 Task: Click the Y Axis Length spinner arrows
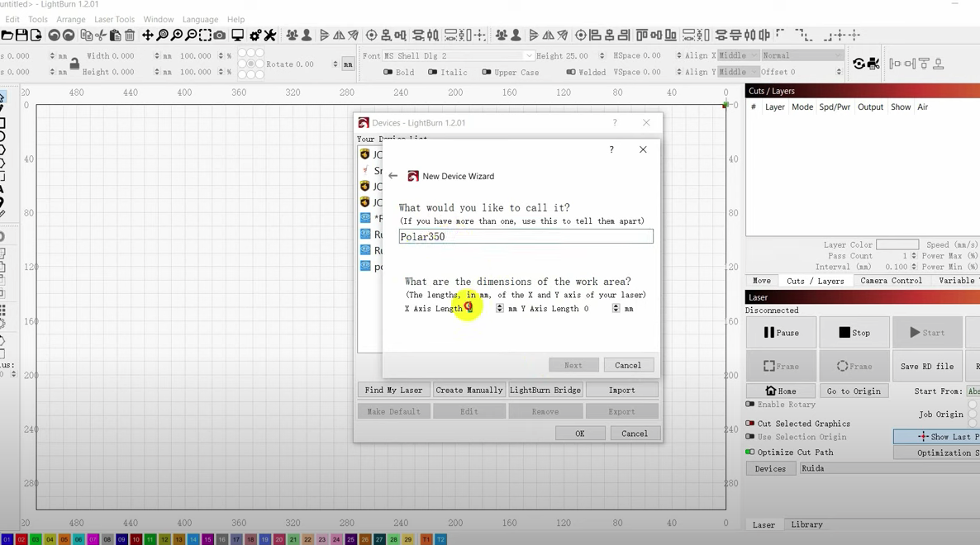click(616, 308)
